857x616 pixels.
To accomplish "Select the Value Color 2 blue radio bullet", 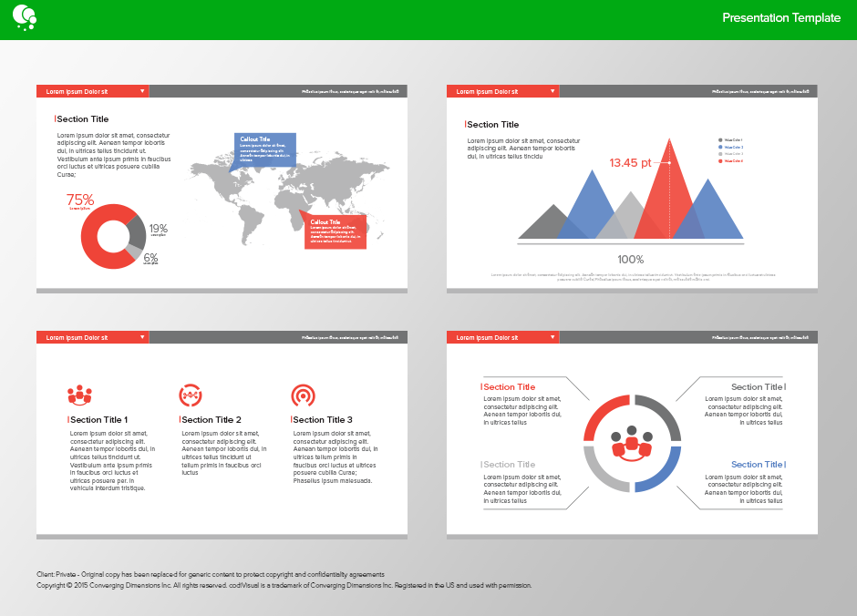I will [x=721, y=148].
